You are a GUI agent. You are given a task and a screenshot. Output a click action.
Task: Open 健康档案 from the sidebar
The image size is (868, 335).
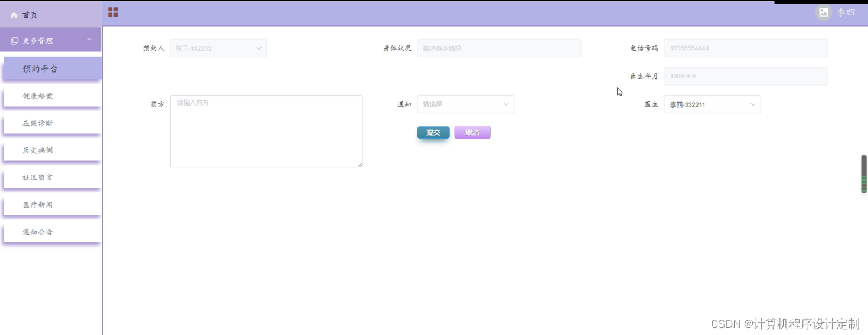coord(52,96)
